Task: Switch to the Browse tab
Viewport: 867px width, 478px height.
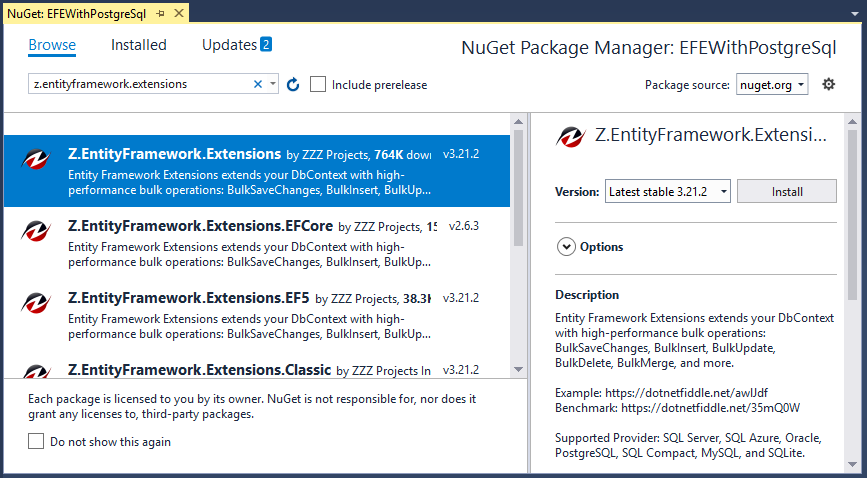Action: point(52,45)
